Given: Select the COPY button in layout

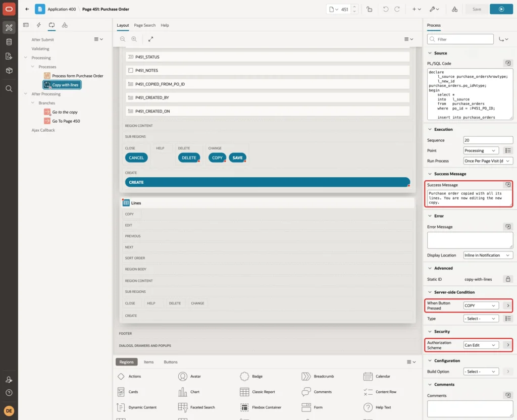Looking at the screenshot, I should [217, 158].
